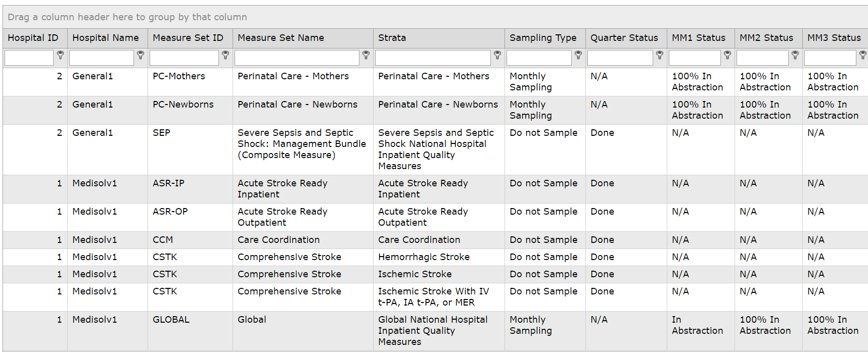Open the Quarter Status filter funnel icon
868x352 pixels.
click(660, 55)
